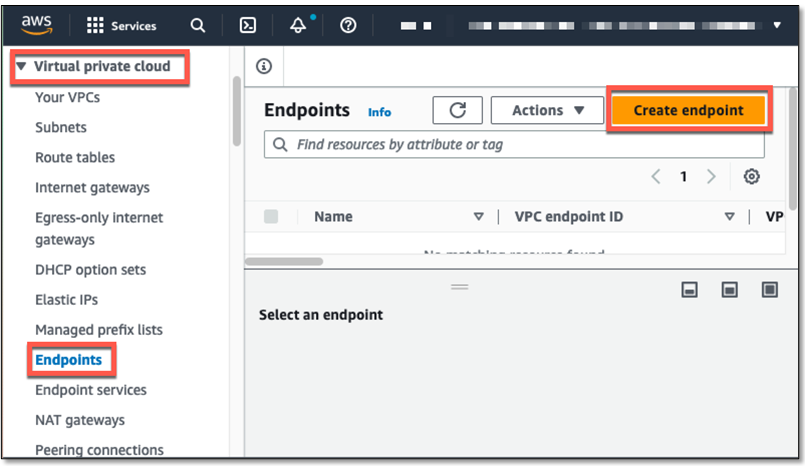Image resolution: width=805 pixels, height=466 pixels.
Task: Toggle the select-all endpoints checkbox
Action: [x=271, y=217]
